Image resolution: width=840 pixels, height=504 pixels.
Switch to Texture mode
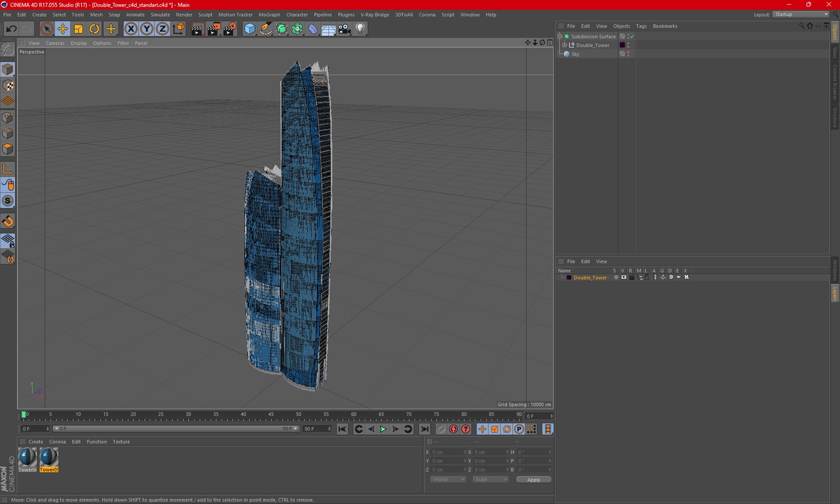[x=8, y=85]
